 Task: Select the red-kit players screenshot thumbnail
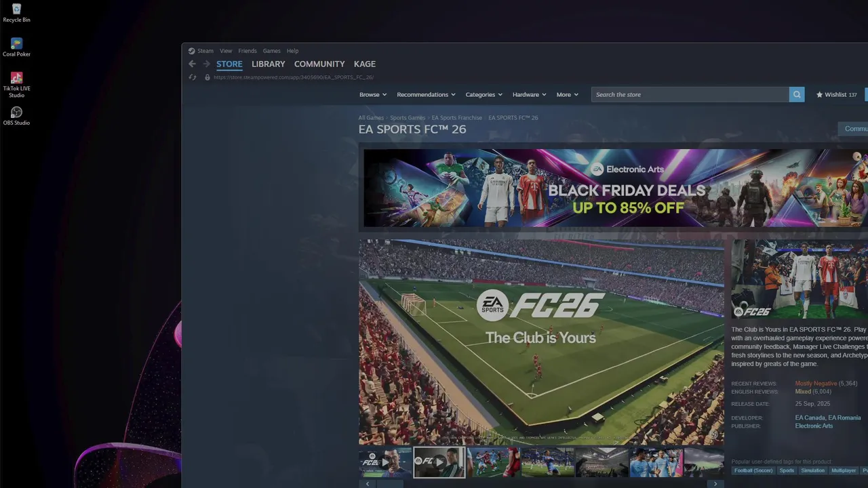494,462
